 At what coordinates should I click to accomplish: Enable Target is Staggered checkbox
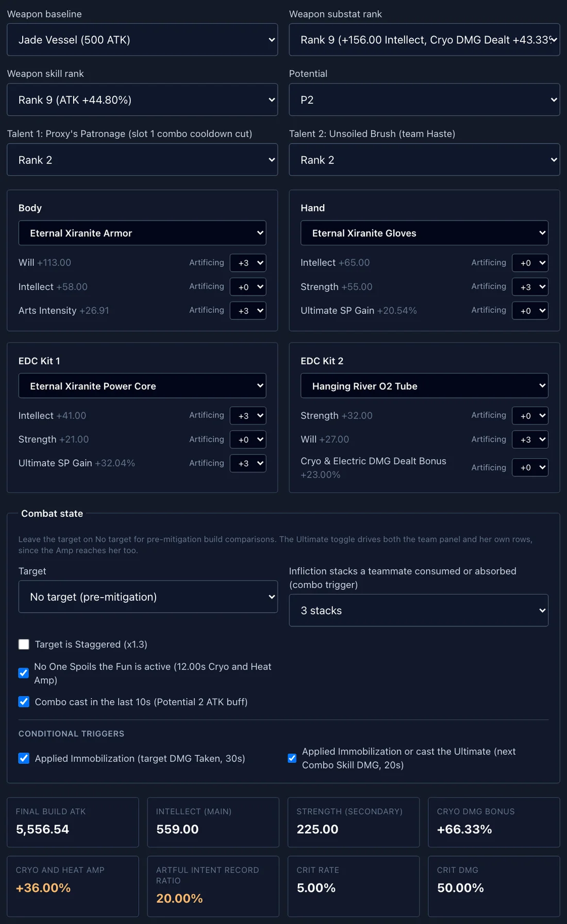pos(24,644)
